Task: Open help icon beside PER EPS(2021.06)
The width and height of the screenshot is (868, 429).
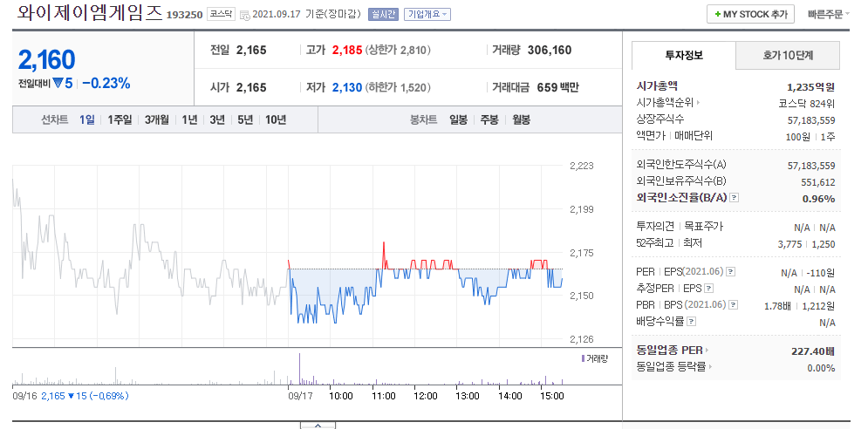Action: pyautogui.click(x=731, y=272)
